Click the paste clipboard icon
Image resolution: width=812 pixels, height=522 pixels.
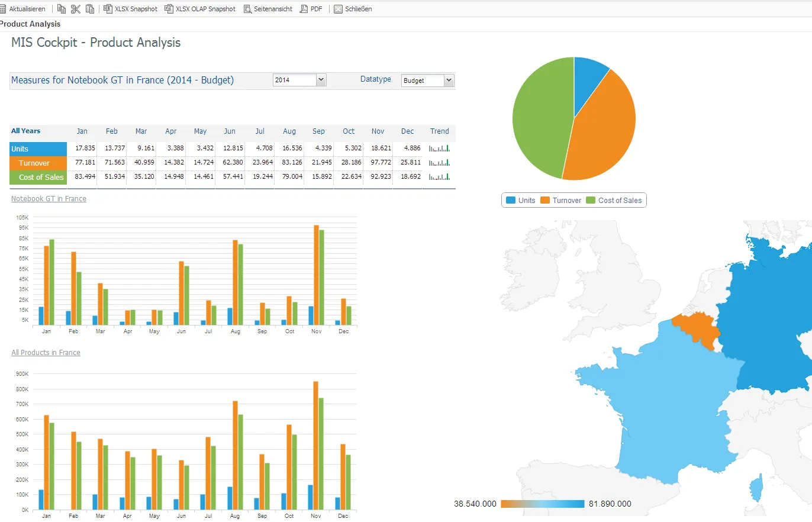[90, 9]
